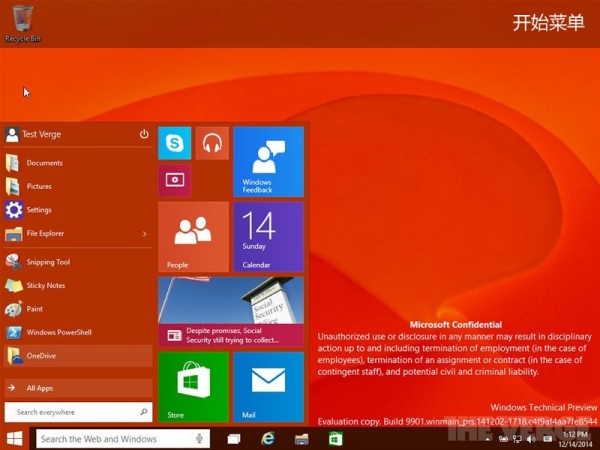Open the Store tile
600x450 pixels.
(193, 386)
